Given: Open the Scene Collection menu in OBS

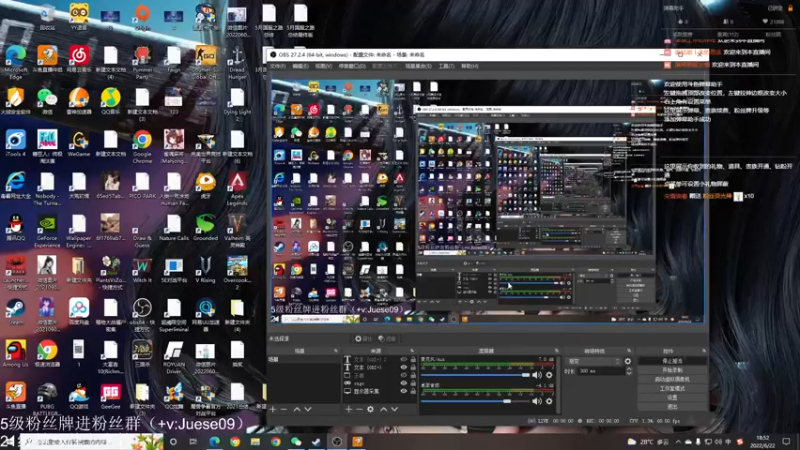Looking at the screenshot, I should click(418, 66).
